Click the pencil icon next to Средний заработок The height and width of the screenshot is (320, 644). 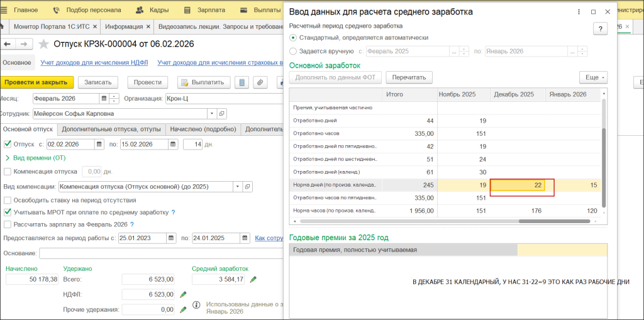[253, 279]
